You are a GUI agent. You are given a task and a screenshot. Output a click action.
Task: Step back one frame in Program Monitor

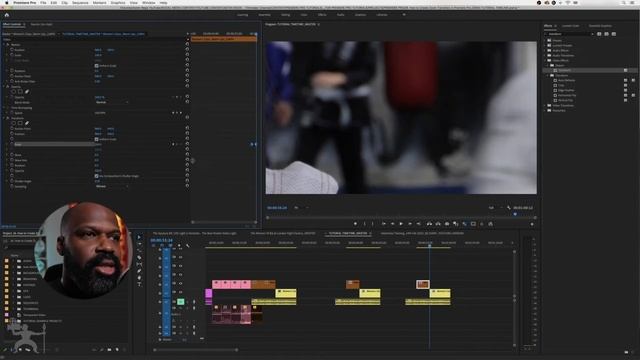pyautogui.click(x=392, y=224)
